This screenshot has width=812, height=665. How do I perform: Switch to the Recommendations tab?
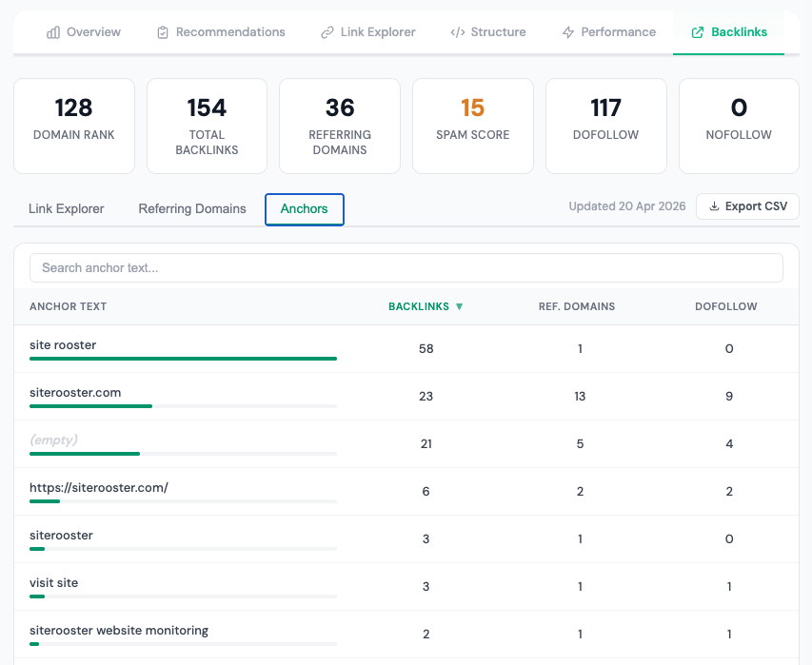pos(221,32)
